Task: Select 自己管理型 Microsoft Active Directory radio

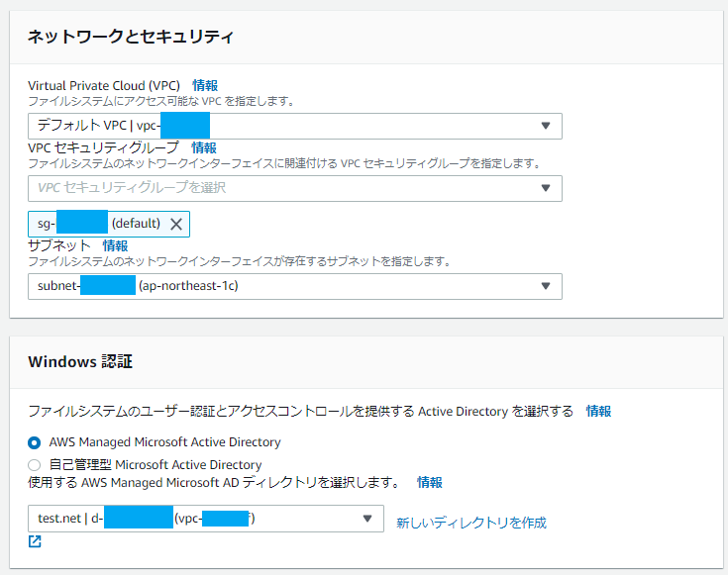Action: (x=34, y=464)
